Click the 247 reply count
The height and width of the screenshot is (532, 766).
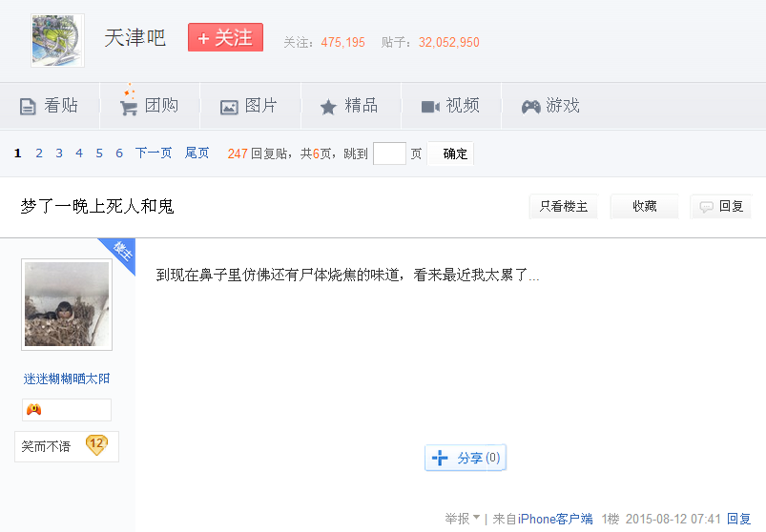pyautogui.click(x=238, y=153)
